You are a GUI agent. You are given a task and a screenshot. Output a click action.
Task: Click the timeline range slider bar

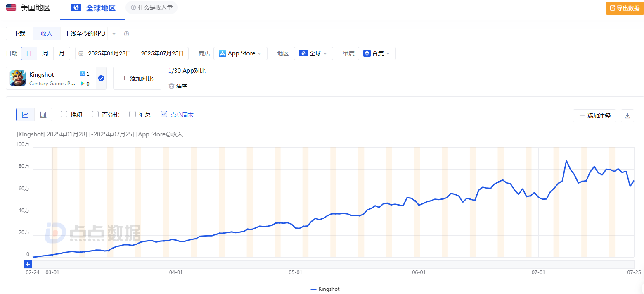click(330, 264)
